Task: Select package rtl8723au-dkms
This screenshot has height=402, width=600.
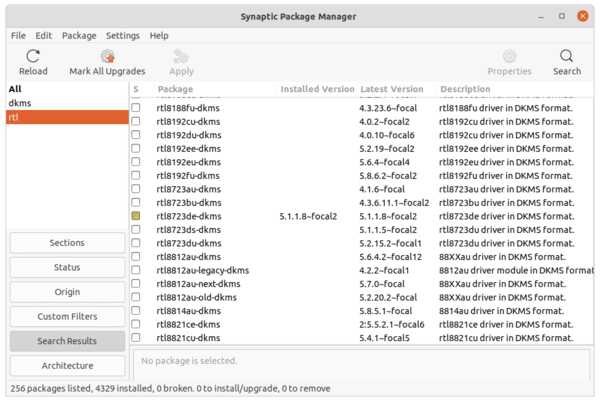Action: pos(189,189)
